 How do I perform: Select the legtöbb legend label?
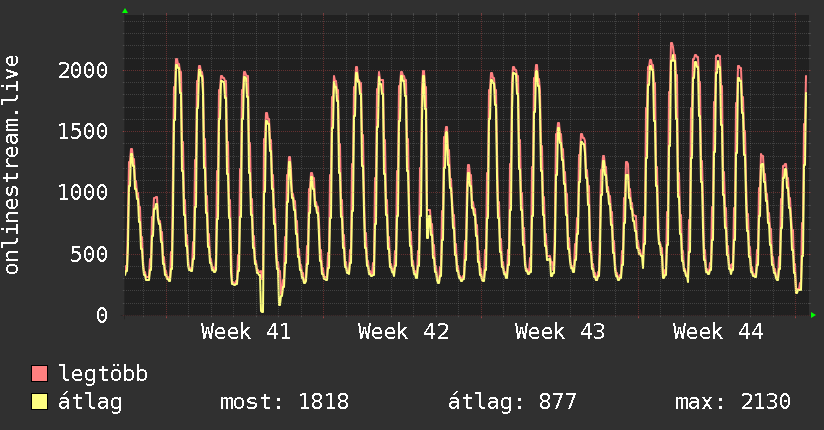(x=103, y=373)
